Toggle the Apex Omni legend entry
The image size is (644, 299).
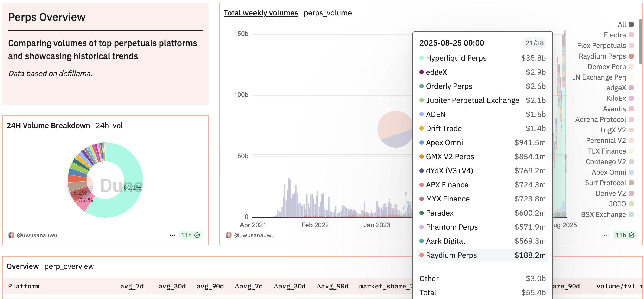[x=609, y=172]
